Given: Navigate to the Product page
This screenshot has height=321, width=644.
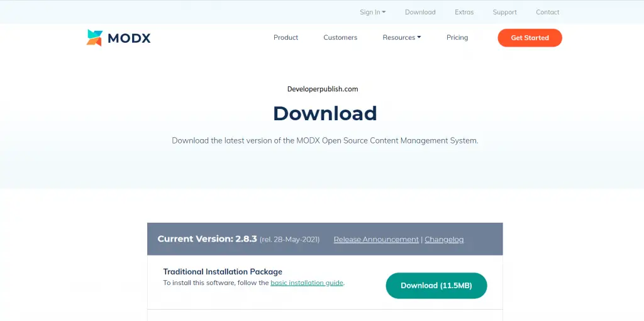Looking at the screenshot, I should [286, 37].
